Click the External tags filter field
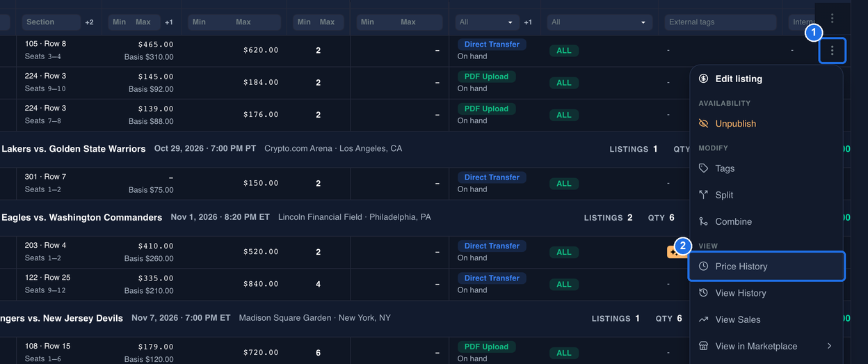This screenshot has height=364, width=868. [x=720, y=22]
